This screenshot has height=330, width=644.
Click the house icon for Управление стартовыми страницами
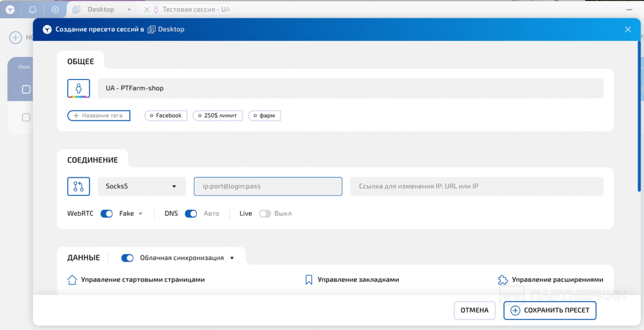click(x=72, y=280)
